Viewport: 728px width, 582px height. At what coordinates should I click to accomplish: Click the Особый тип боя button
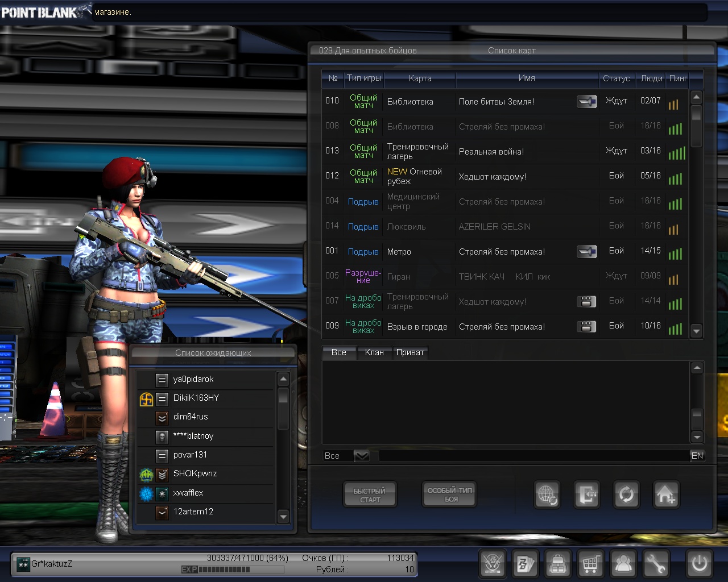[450, 494]
